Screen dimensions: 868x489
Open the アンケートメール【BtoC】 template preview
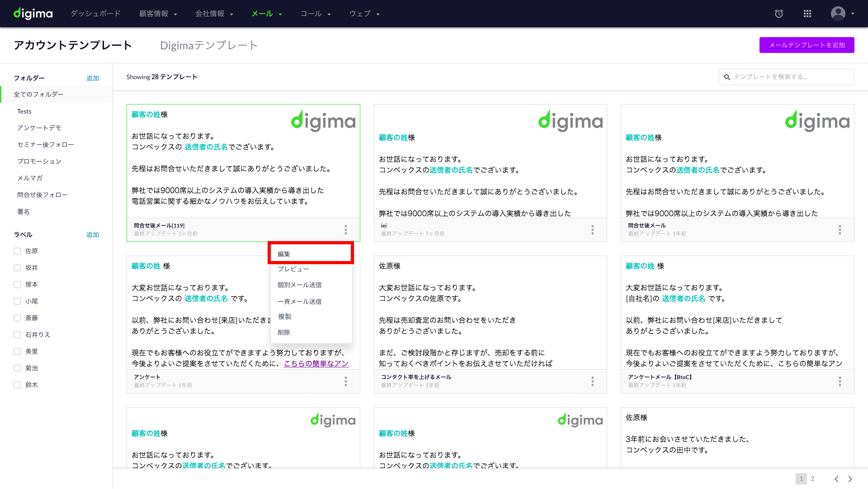[737, 313]
